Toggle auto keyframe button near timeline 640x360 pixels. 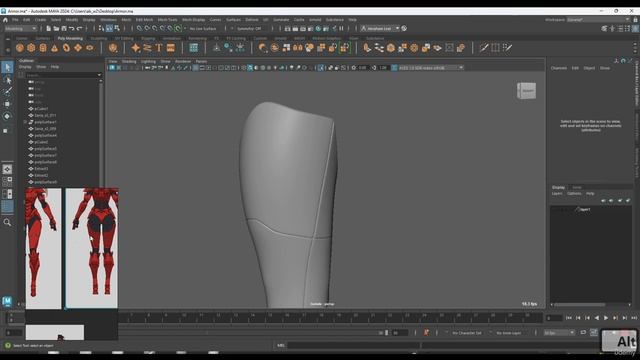pos(426,333)
